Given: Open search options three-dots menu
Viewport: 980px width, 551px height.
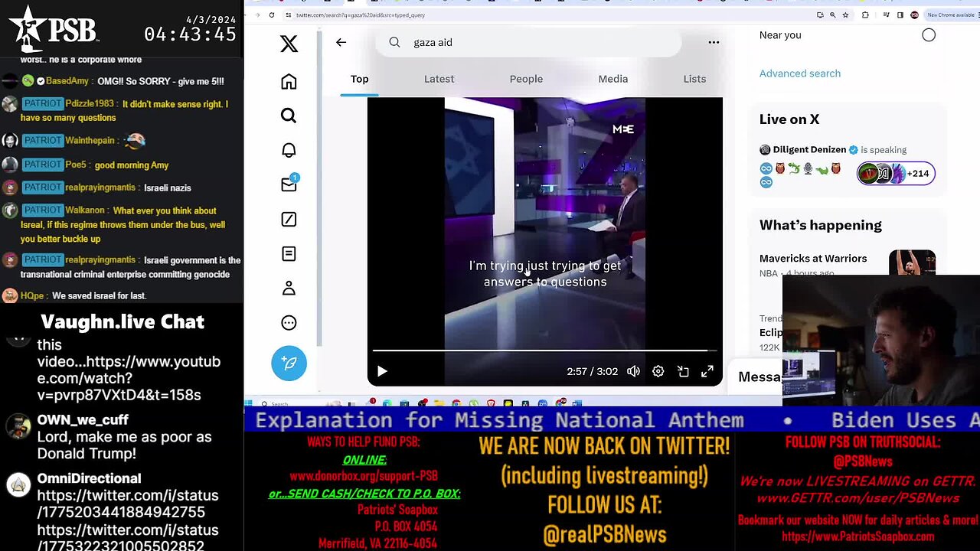Looking at the screenshot, I should pyautogui.click(x=714, y=42).
